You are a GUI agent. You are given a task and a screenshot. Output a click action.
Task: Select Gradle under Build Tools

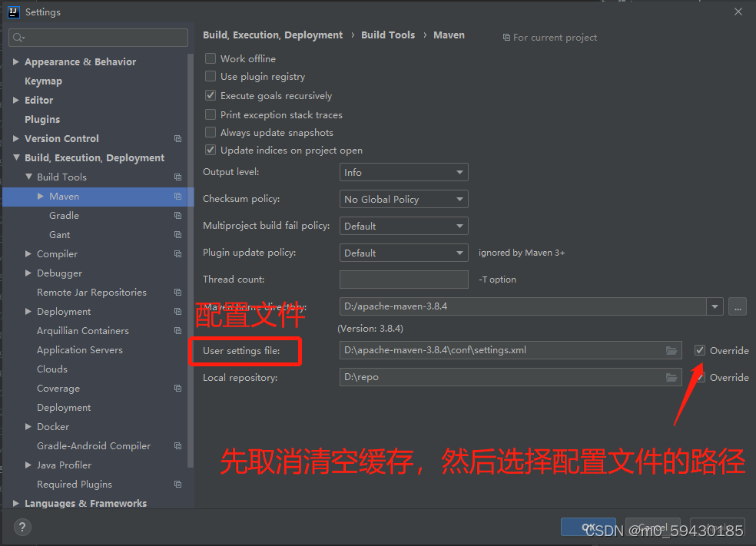click(x=64, y=216)
